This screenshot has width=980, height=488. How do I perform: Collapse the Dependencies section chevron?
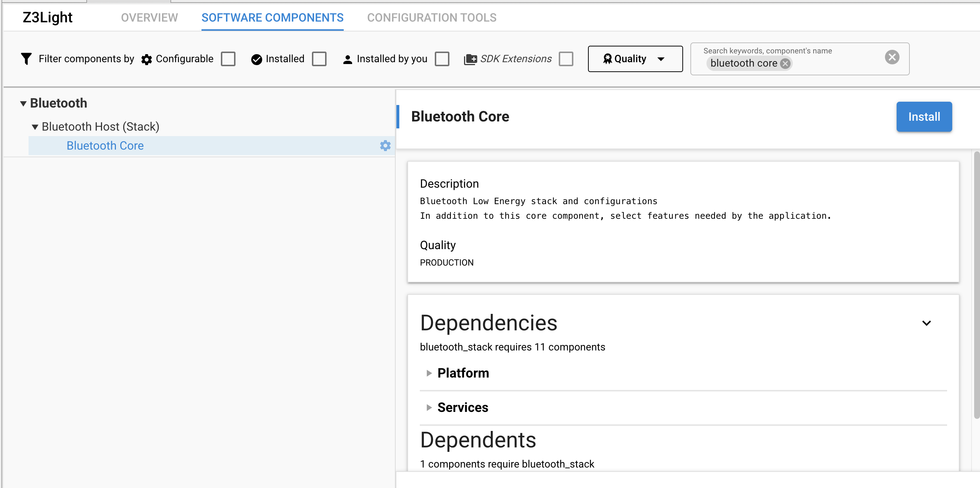926,323
